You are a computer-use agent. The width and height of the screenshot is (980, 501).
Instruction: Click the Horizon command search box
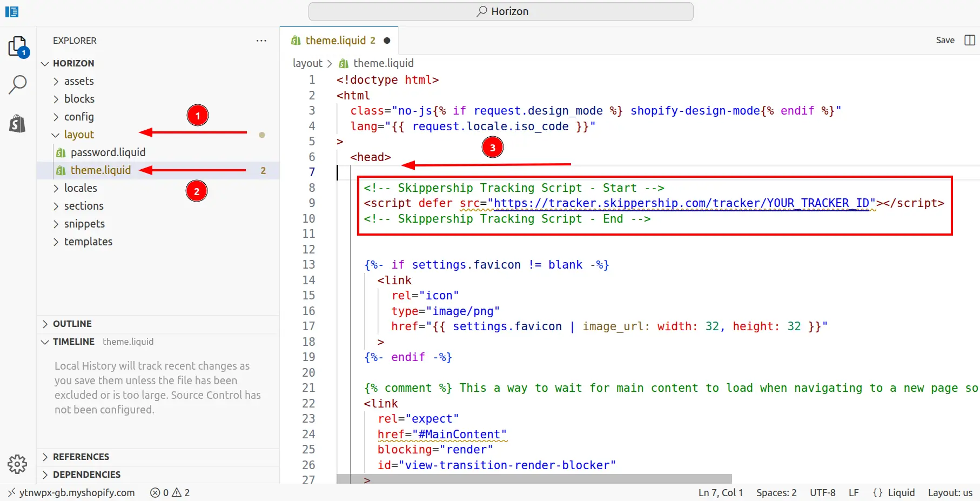tap(501, 11)
